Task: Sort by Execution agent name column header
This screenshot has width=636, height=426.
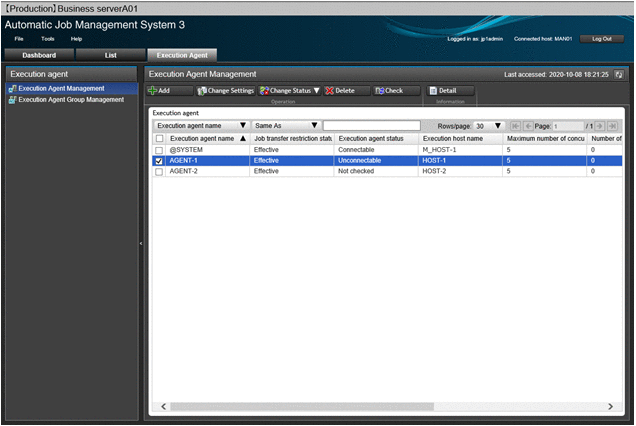Action: click(x=208, y=139)
